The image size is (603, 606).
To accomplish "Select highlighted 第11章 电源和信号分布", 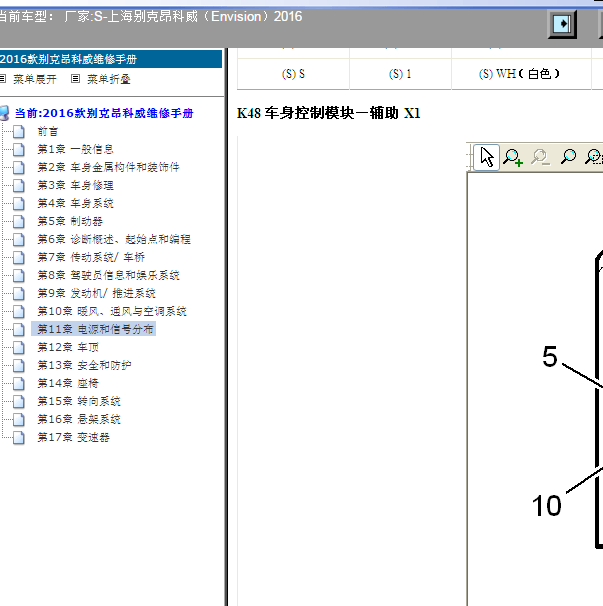I will click(93, 329).
